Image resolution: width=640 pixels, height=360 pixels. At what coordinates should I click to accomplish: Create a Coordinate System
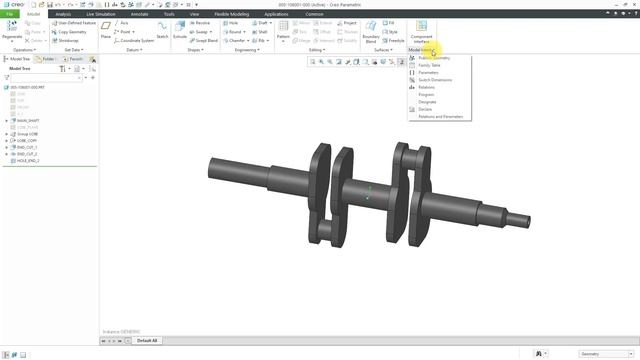[134, 41]
